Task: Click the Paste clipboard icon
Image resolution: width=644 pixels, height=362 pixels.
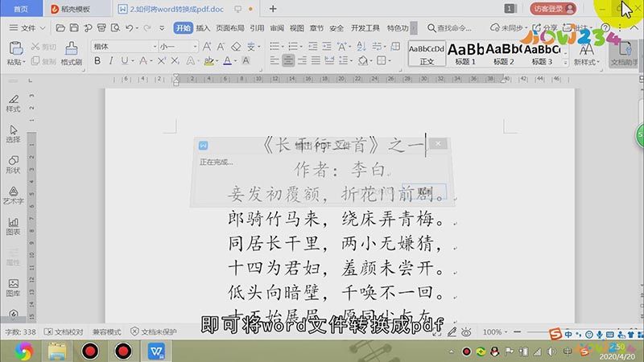Action: pos(15,49)
